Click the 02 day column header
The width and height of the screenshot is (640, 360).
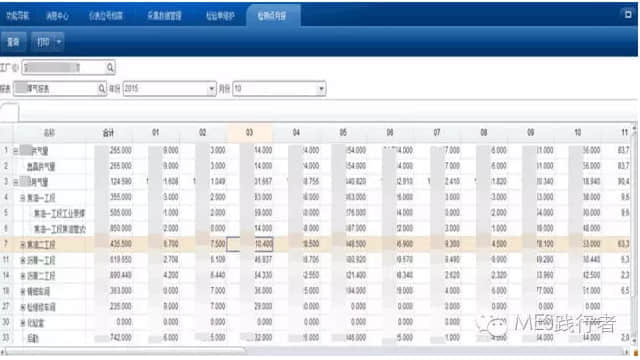click(202, 133)
